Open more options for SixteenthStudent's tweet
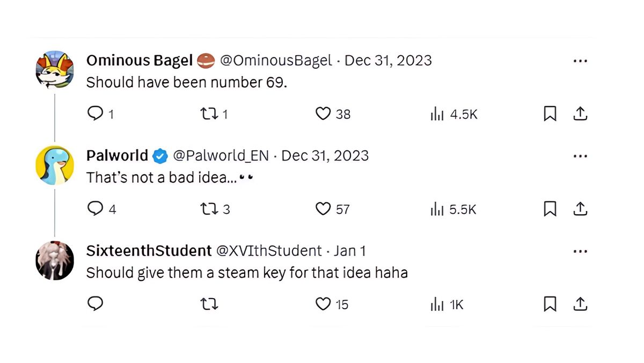This screenshot has width=644, height=363. tap(580, 251)
